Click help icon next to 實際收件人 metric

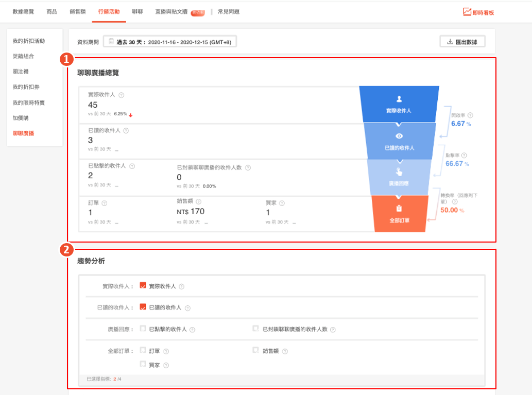[122, 95]
